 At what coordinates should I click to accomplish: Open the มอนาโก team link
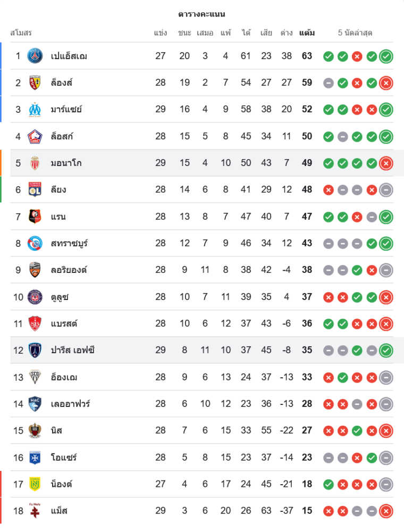pyautogui.click(x=66, y=163)
